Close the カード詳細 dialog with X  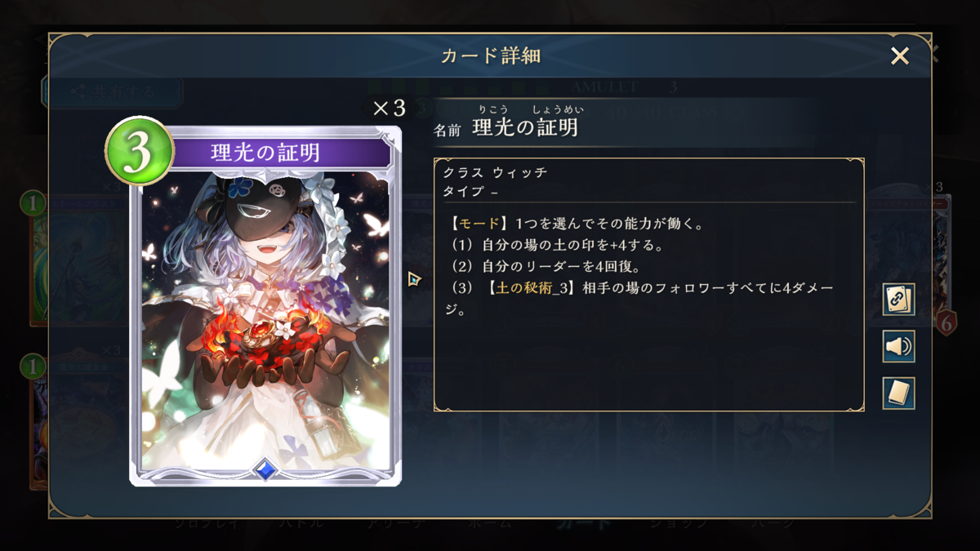pyautogui.click(x=899, y=56)
